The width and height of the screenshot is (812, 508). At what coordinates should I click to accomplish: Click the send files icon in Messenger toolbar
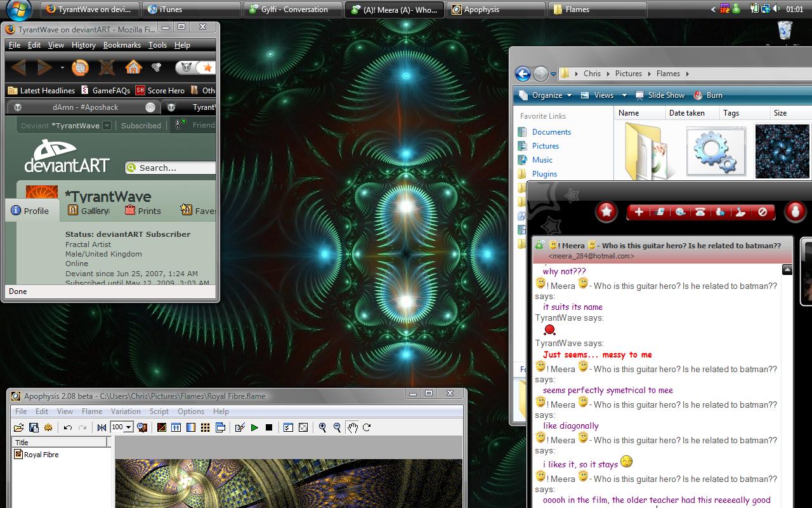point(659,212)
